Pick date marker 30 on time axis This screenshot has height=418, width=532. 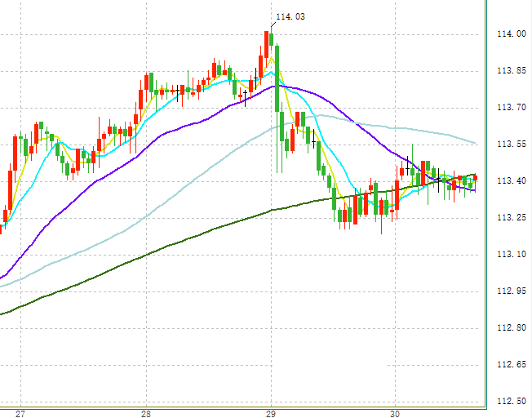coord(396,411)
